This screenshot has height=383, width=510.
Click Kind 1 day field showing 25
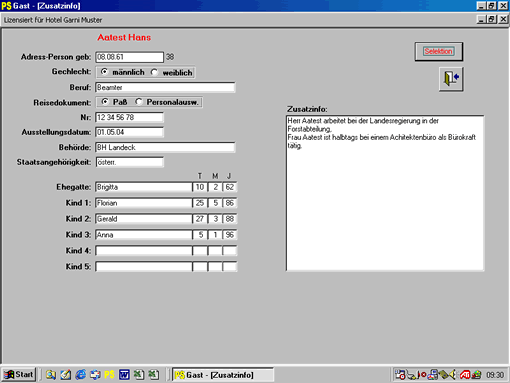coord(200,203)
